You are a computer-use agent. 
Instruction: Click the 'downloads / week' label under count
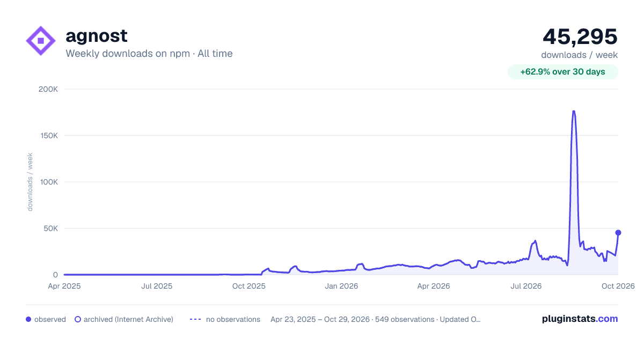(580, 55)
